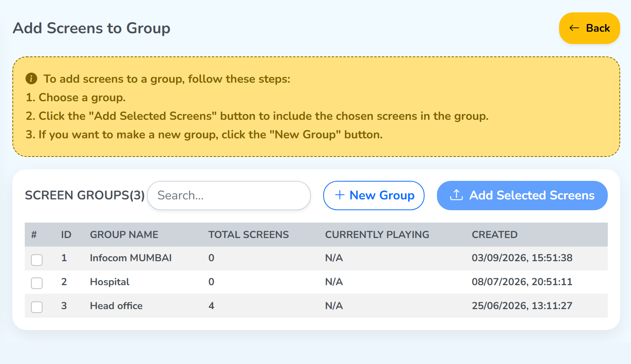Check the Head office group checkbox
This screenshot has width=631, height=364.
click(x=37, y=307)
